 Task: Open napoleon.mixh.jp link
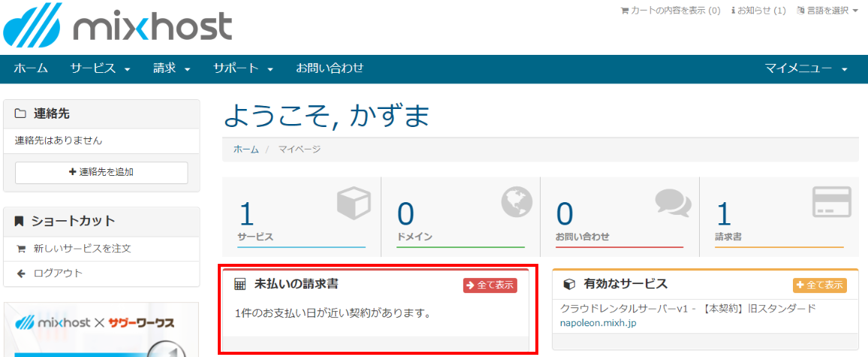tap(598, 322)
